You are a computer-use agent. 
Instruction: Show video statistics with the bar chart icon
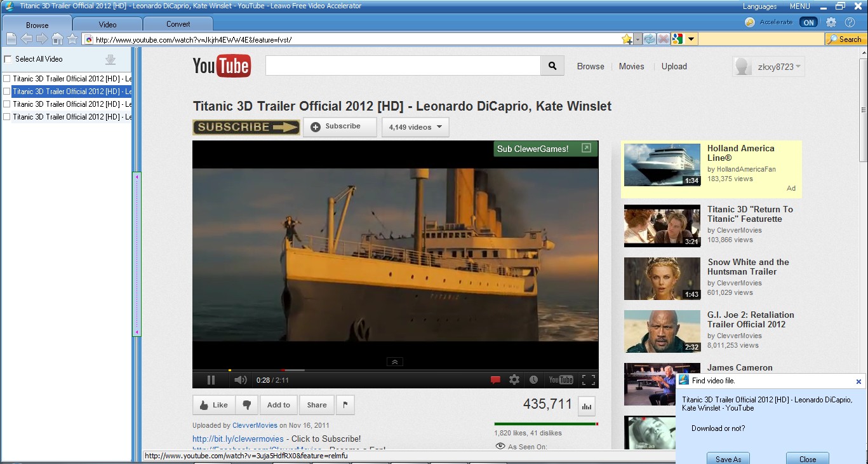[586, 406]
